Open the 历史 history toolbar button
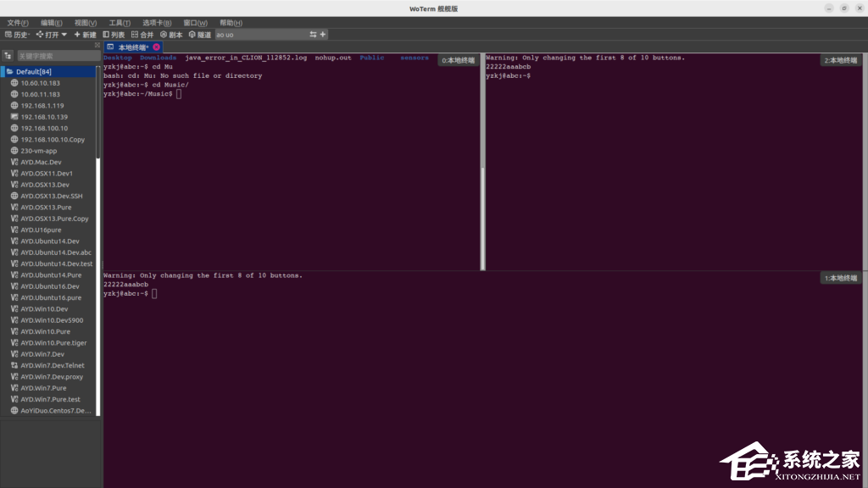 click(17, 34)
